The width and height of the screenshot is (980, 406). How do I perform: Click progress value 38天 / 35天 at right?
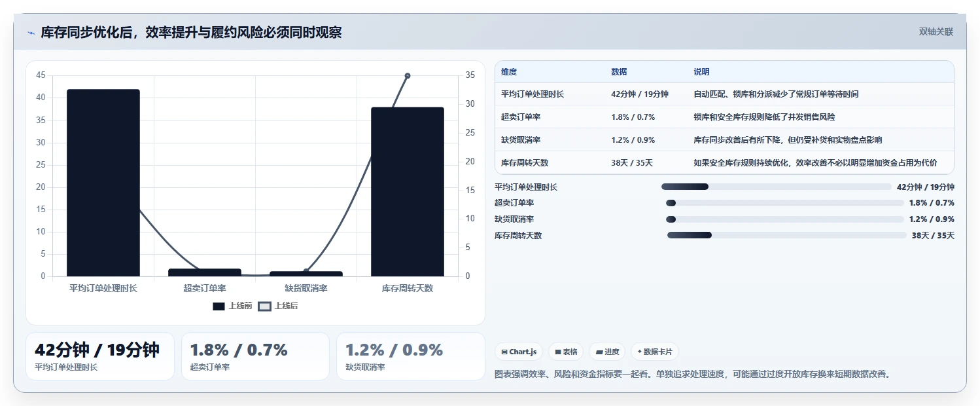coord(933,236)
